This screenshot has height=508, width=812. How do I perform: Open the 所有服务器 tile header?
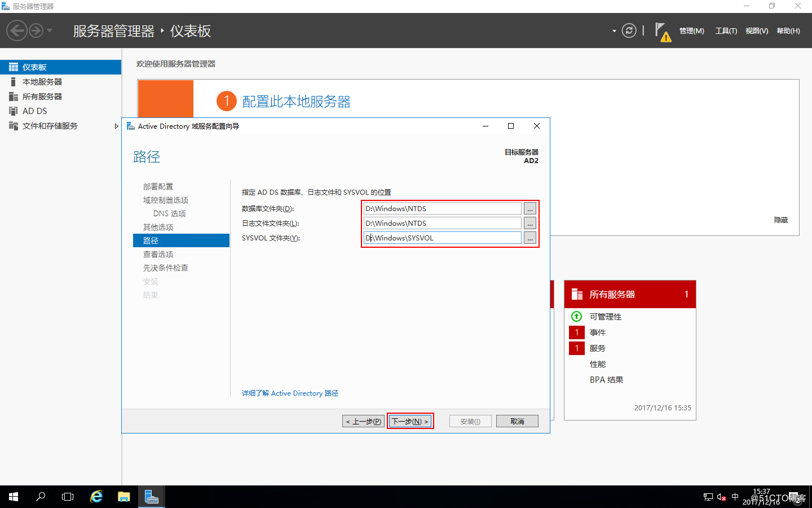(x=630, y=294)
